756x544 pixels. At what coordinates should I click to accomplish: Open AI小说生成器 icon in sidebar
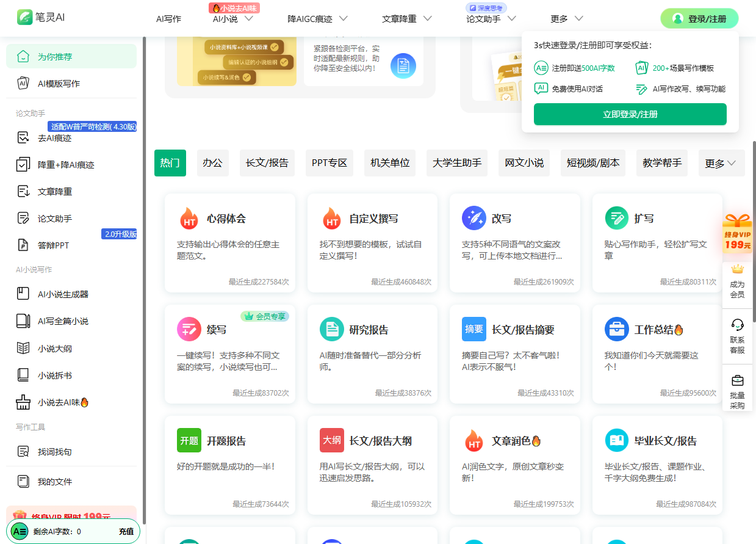(x=23, y=294)
